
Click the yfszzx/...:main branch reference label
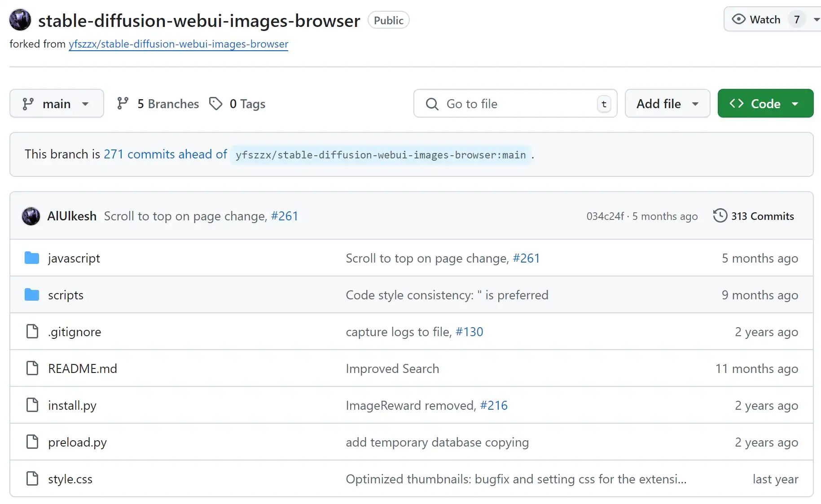tap(381, 155)
